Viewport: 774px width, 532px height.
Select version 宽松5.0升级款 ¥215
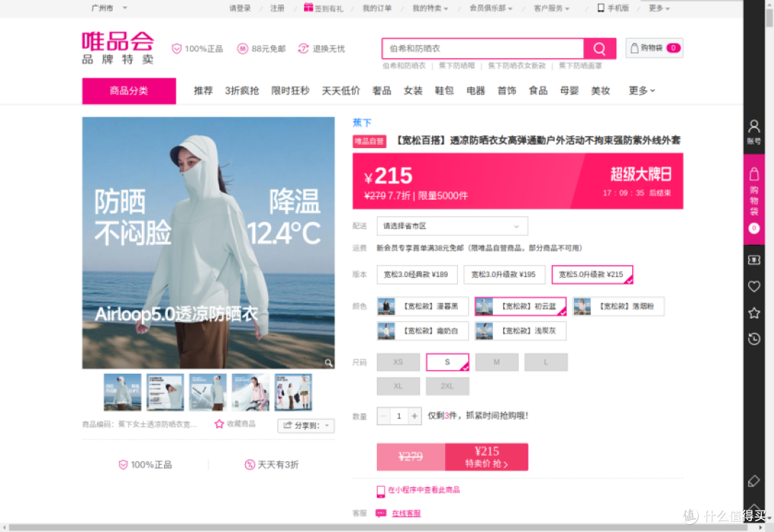point(592,275)
